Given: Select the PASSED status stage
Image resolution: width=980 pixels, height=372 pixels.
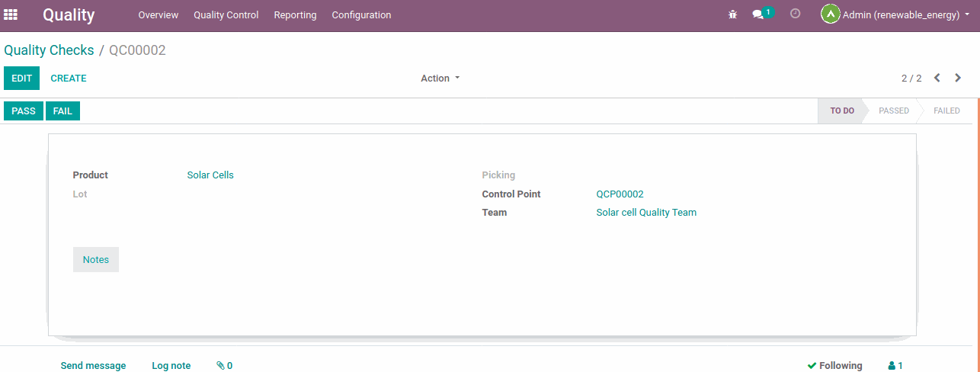Looking at the screenshot, I should point(894,111).
